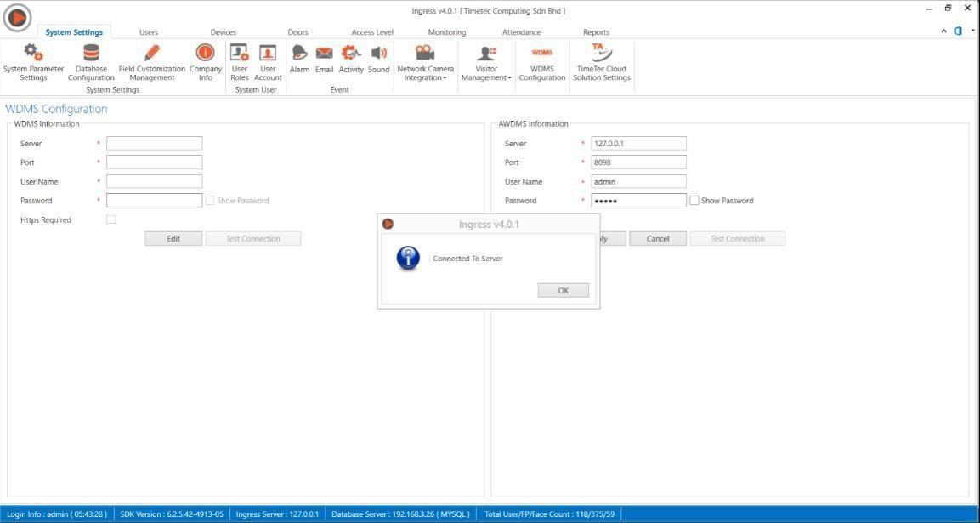Image resolution: width=980 pixels, height=523 pixels.
Task: Click the WDMS Port input field
Action: point(155,162)
